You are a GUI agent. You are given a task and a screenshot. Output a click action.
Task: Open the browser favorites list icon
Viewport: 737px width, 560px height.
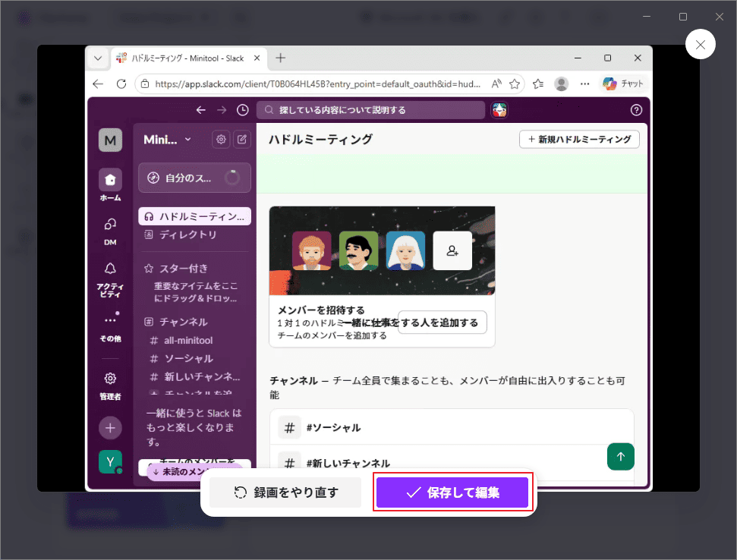538,83
